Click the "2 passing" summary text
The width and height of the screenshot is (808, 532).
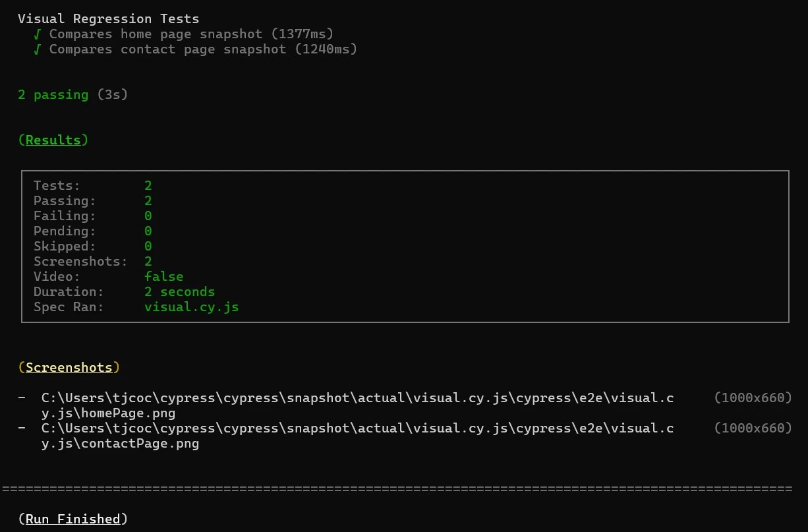[x=53, y=94]
